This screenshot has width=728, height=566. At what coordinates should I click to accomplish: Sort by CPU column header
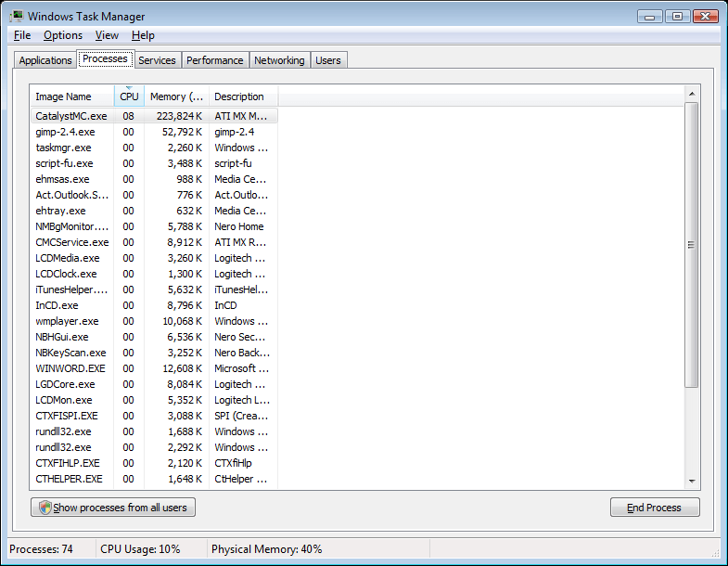click(129, 96)
